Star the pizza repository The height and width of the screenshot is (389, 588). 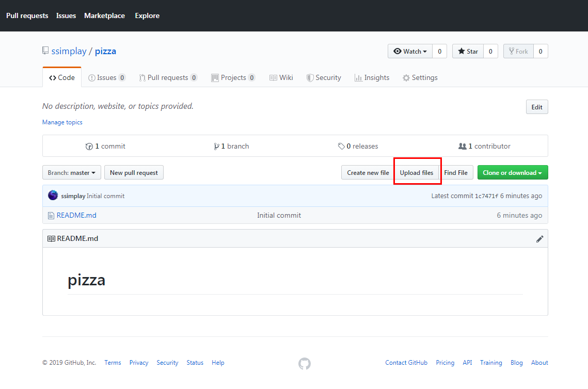coord(468,52)
